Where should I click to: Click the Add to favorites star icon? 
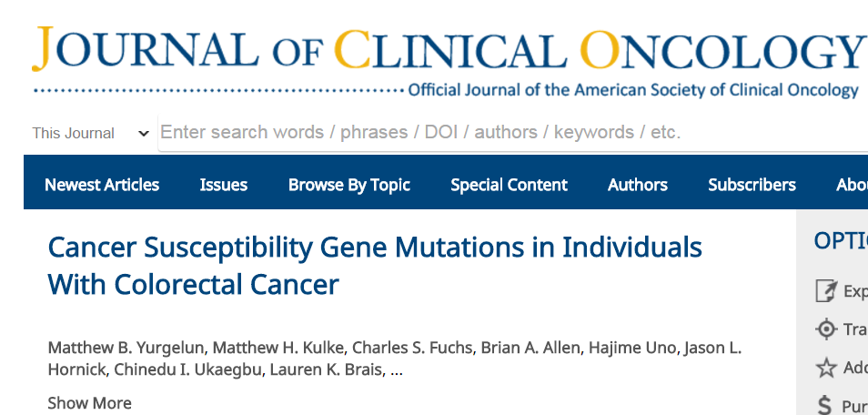[826, 368]
